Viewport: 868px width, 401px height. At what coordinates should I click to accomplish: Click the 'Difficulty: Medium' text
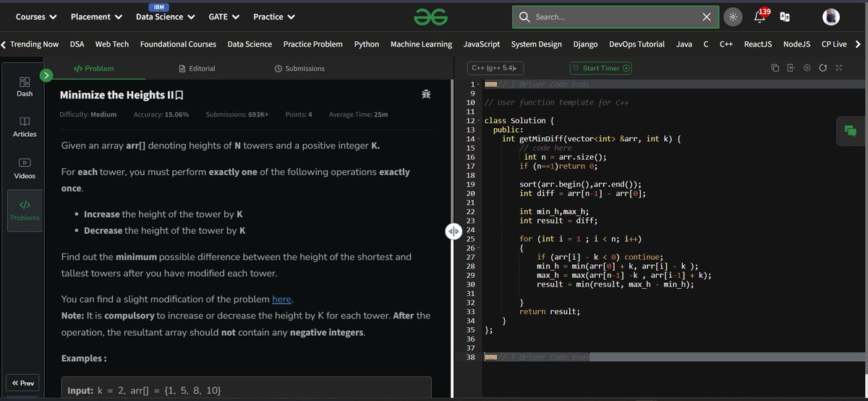88,114
